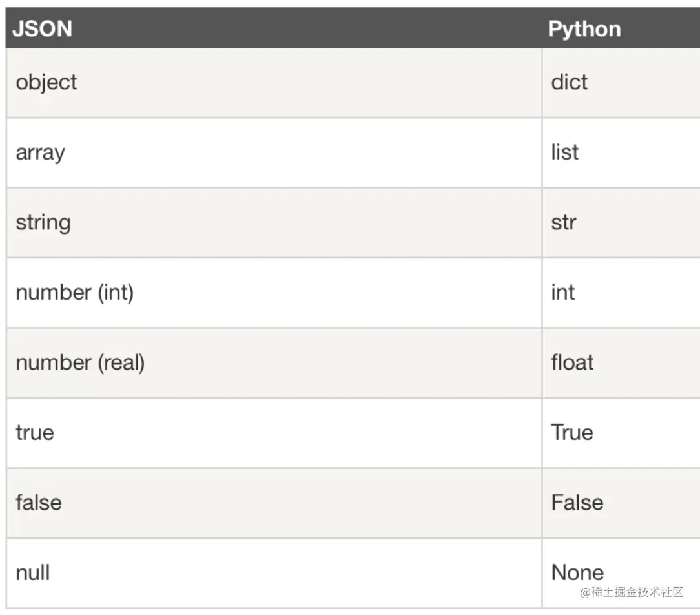This screenshot has width=700, height=615.
Task: Click the 'number (int)' JSON cell
Action: coord(75,293)
